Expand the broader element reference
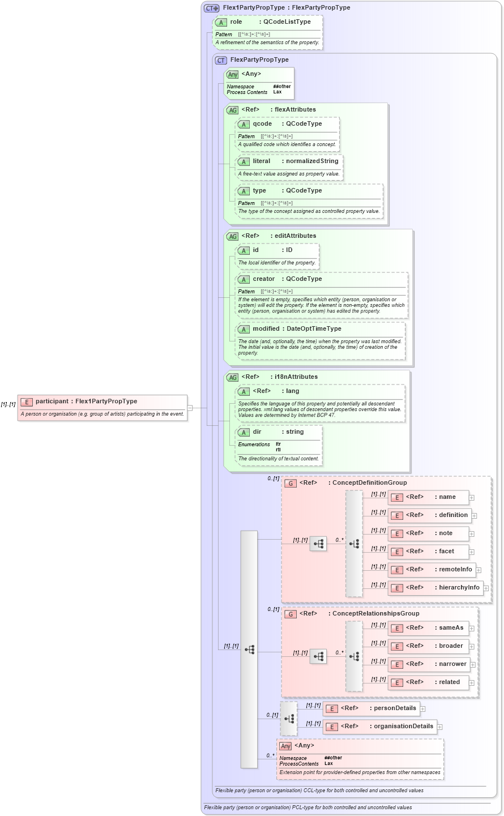The width and height of the screenshot is (504, 816). 472,647
